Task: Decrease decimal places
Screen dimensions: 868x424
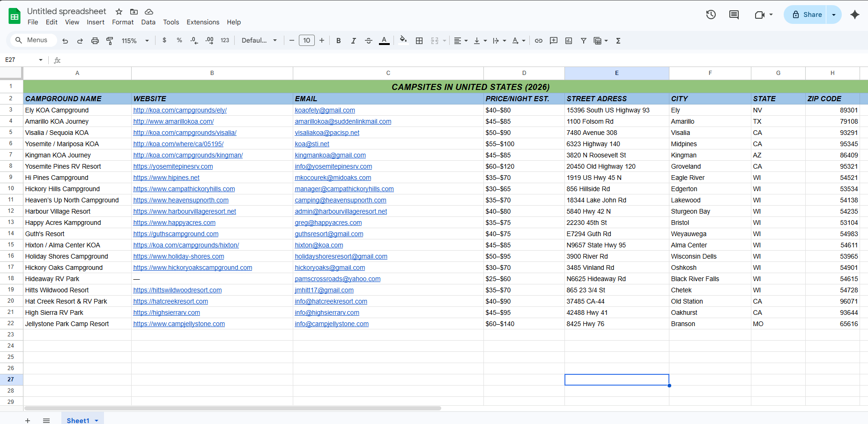Action: (x=194, y=41)
